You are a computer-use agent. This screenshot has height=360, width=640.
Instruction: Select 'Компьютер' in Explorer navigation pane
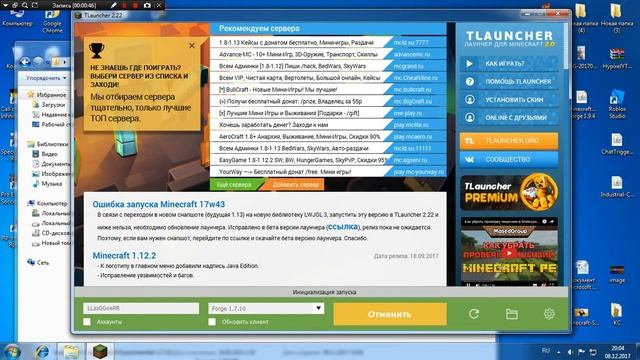(x=52, y=203)
